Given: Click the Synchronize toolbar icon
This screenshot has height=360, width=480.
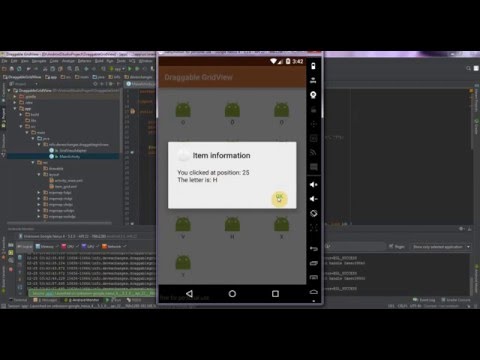Looking at the screenshot, I should coord(19,69).
